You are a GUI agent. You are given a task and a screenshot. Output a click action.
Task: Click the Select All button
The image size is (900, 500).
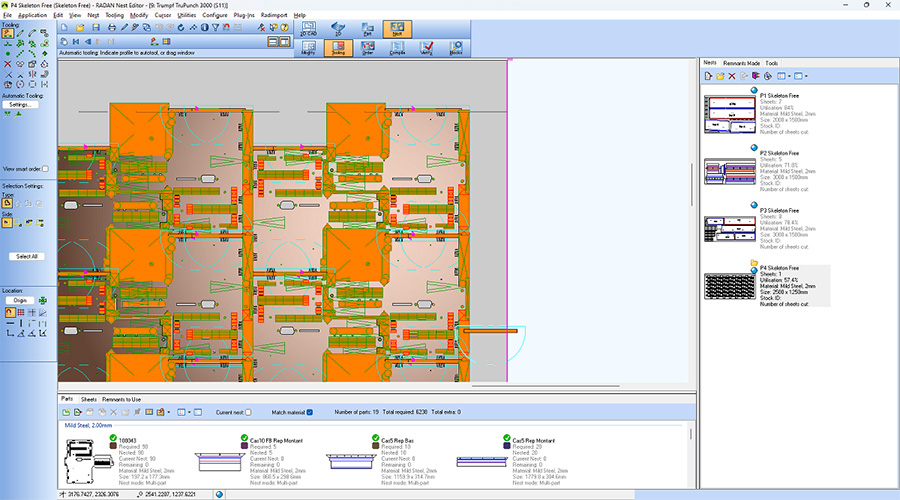27,257
